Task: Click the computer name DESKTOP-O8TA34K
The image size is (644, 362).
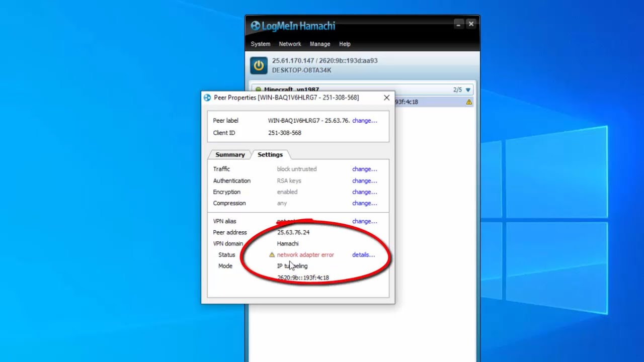Action: [x=302, y=70]
